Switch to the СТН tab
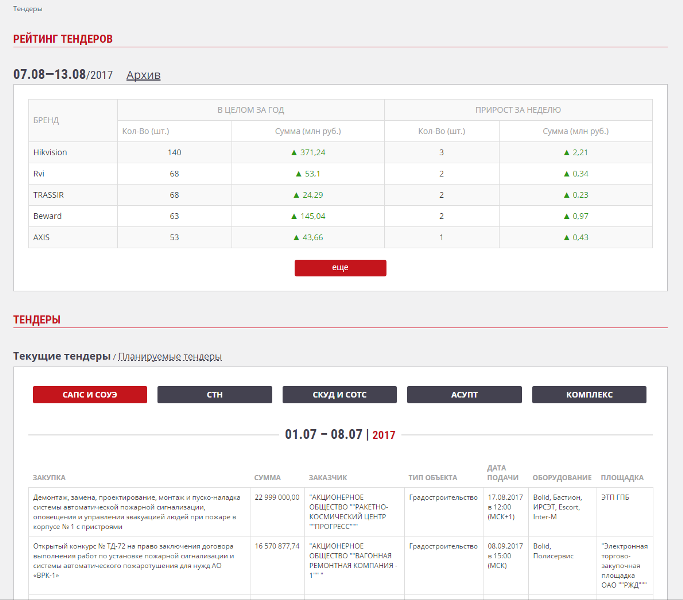The height and width of the screenshot is (600, 683). pyautogui.click(x=215, y=395)
